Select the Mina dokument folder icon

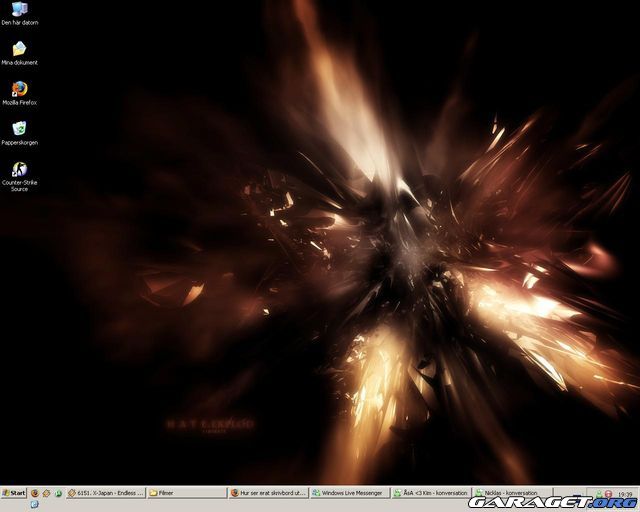click(19, 48)
